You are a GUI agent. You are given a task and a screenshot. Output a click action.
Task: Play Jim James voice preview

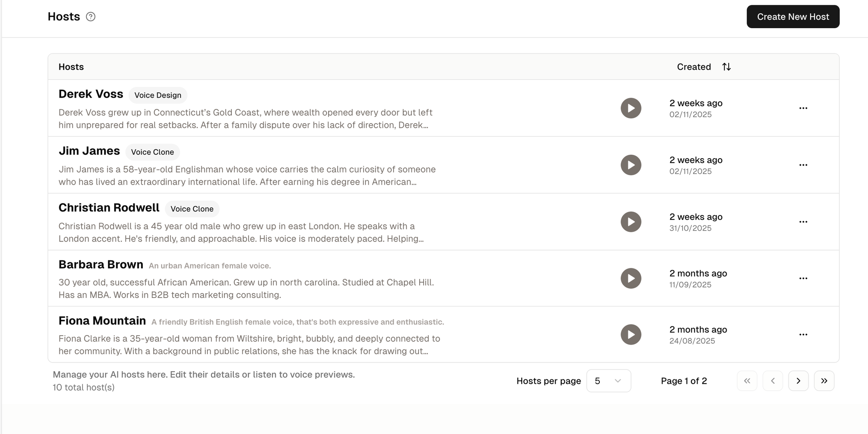[631, 165]
